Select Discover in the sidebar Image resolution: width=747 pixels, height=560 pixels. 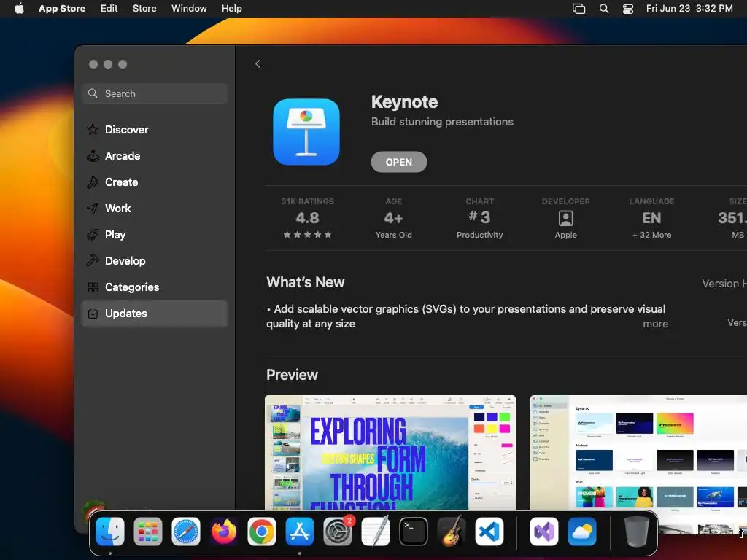click(x=155, y=130)
